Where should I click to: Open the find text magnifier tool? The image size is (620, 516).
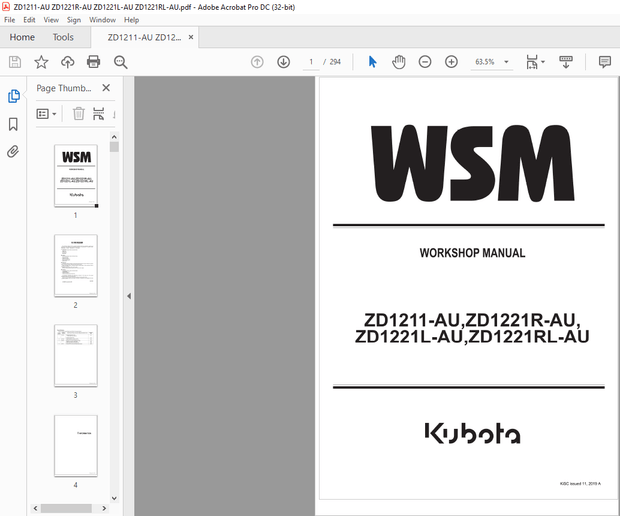click(x=121, y=62)
